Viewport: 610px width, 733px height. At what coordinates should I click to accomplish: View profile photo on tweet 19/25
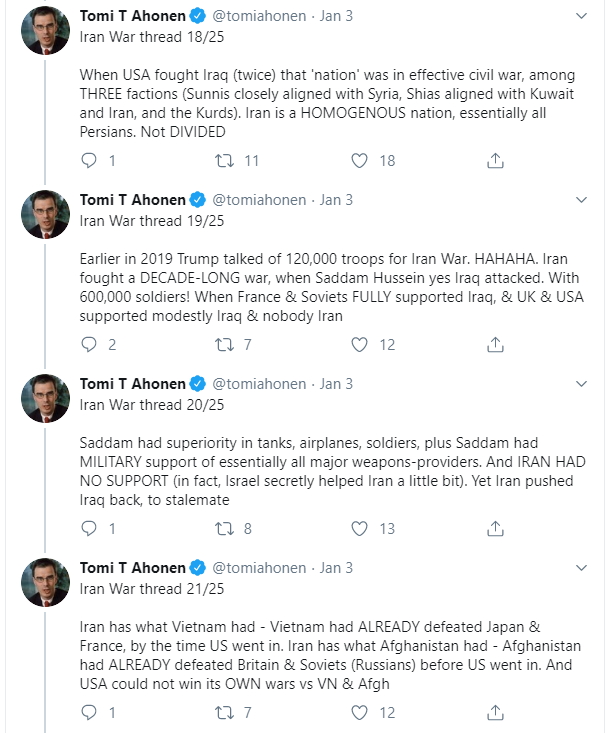point(45,215)
